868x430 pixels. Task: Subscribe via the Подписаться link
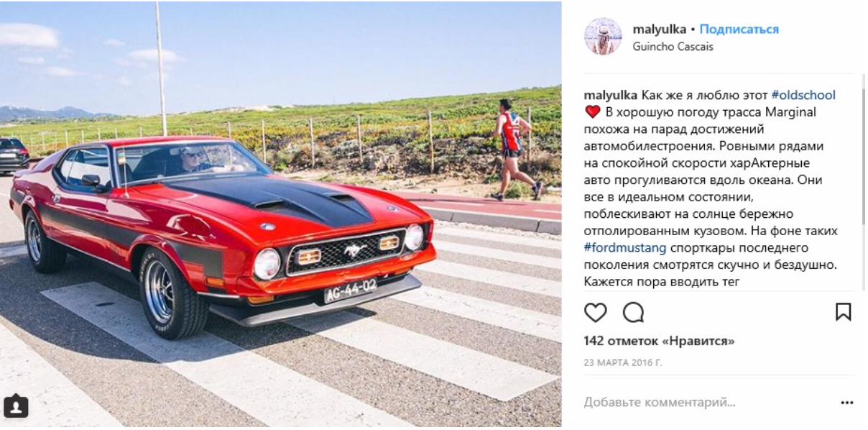739,29
